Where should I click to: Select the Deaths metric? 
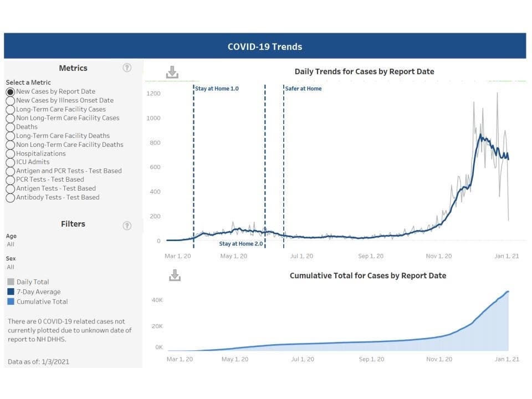pyautogui.click(x=10, y=127)
